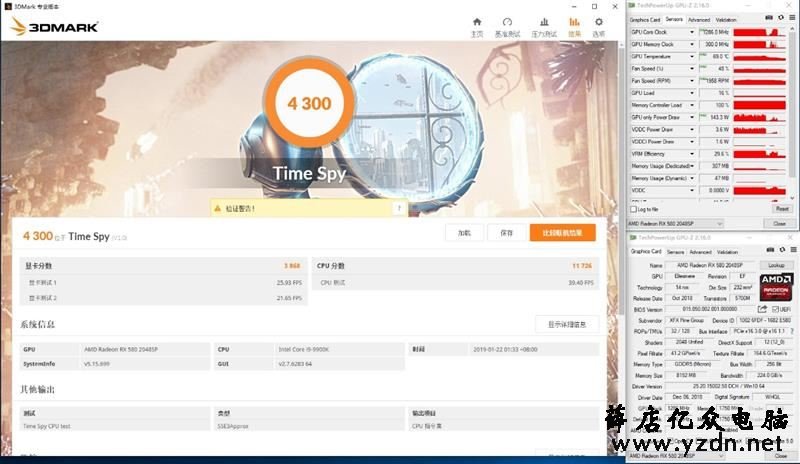Open VDDC Power Draw sensor dropdown

pos(692,130)
